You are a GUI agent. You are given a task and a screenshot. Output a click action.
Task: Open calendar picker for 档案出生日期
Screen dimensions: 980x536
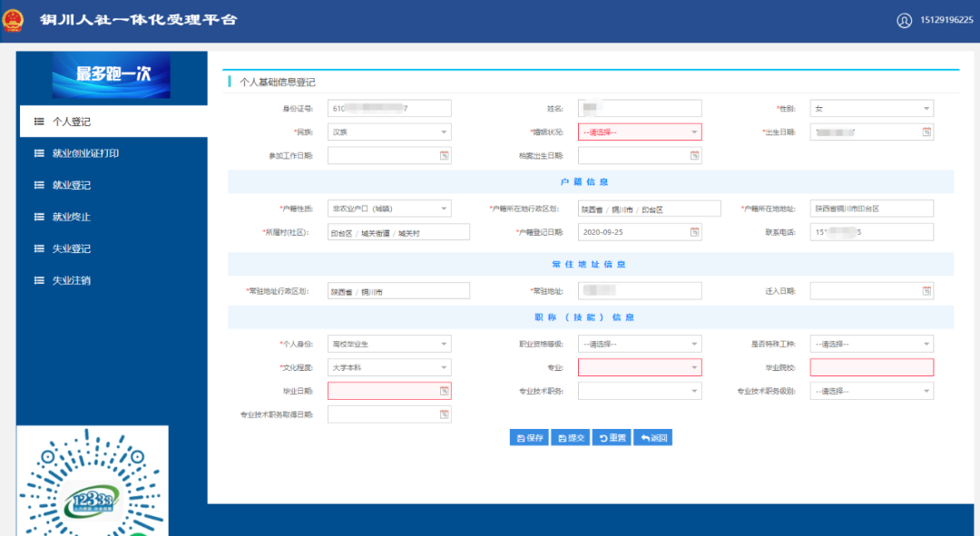point(694,156)
